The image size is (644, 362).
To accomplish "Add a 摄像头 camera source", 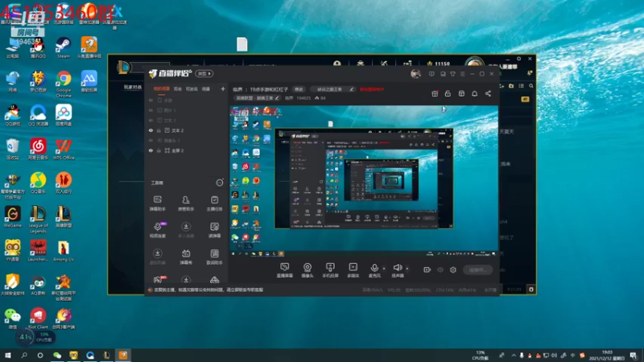I will [x=308, y=270].
